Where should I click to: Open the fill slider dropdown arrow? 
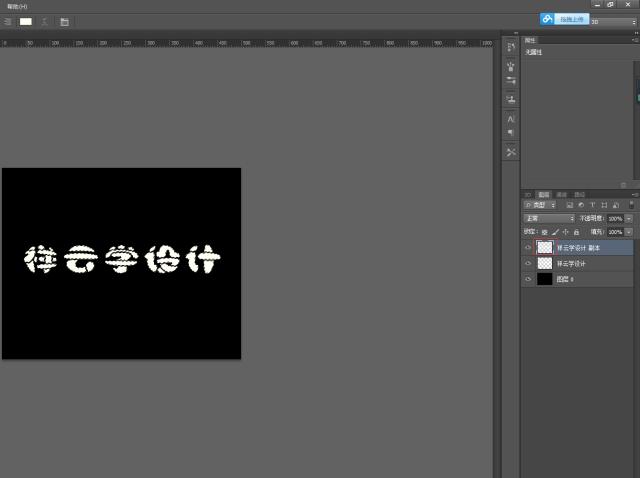coord(629,232)
